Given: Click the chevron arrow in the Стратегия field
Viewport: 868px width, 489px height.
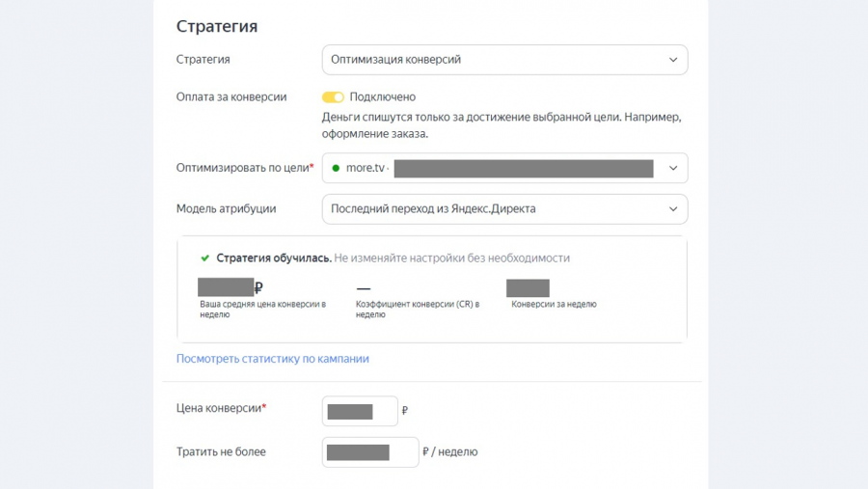Looking at the screenshot, I should 673,60.
